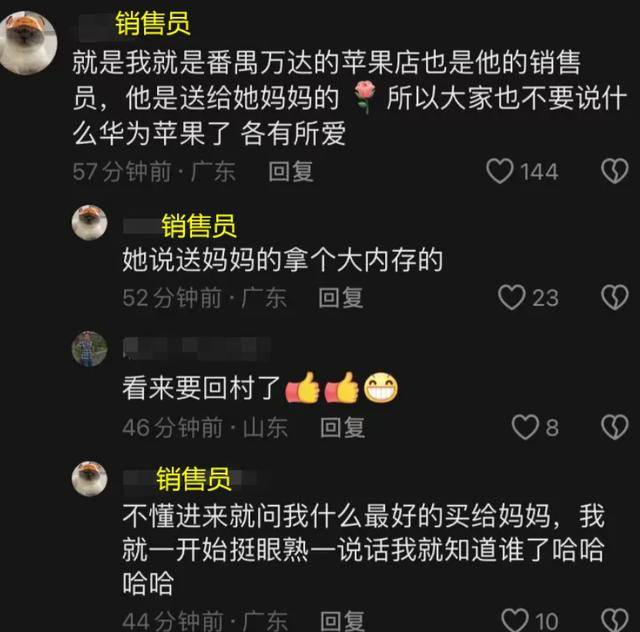Select comment text 她说送妈妈的拿个大内存的

coord(282,260)
